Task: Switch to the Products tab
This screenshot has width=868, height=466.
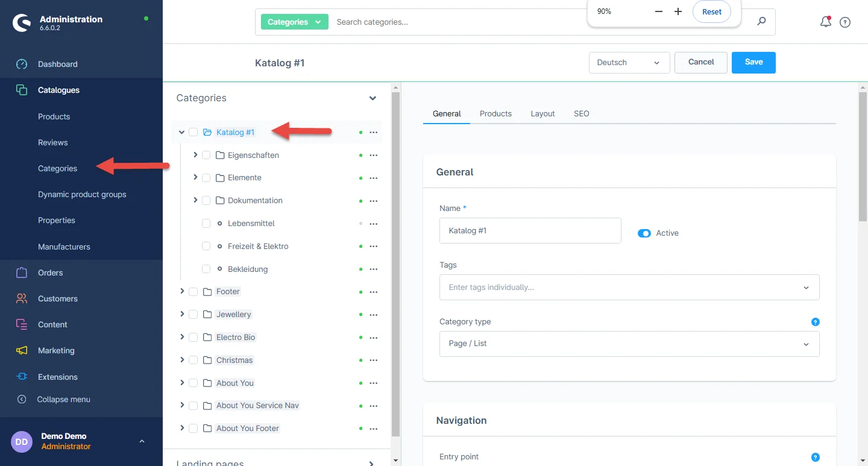Action: [x=495, y=113]
